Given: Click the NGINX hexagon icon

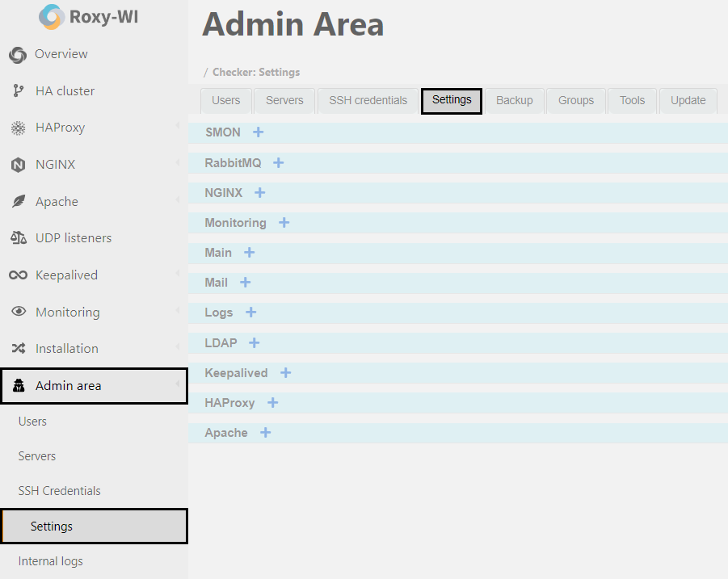Looking at the screenshot, I should [18, 164].
